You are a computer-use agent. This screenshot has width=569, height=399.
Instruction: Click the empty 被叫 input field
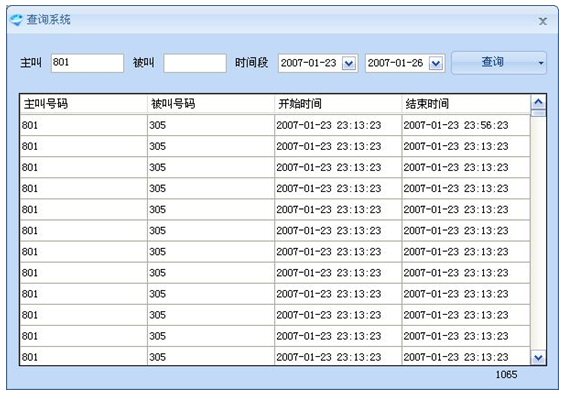coord(195,63)
